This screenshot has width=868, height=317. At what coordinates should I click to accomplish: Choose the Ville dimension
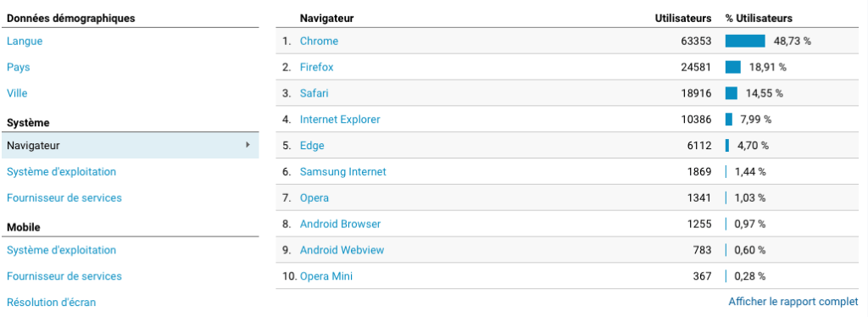(x=17, y=93)
